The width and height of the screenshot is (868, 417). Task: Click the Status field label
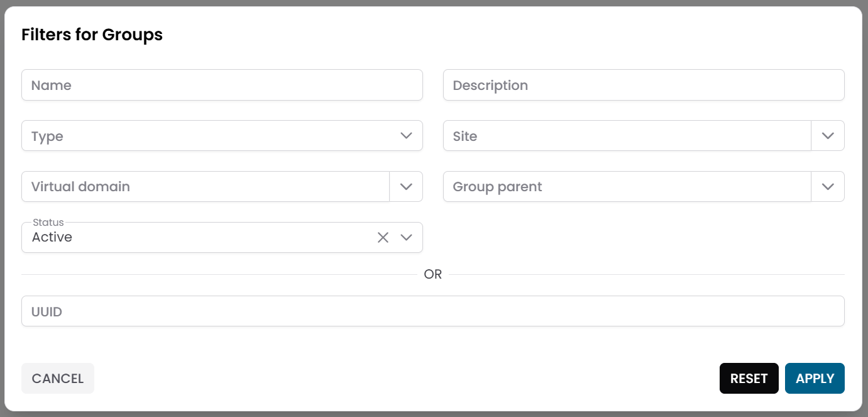coord(47,222)
